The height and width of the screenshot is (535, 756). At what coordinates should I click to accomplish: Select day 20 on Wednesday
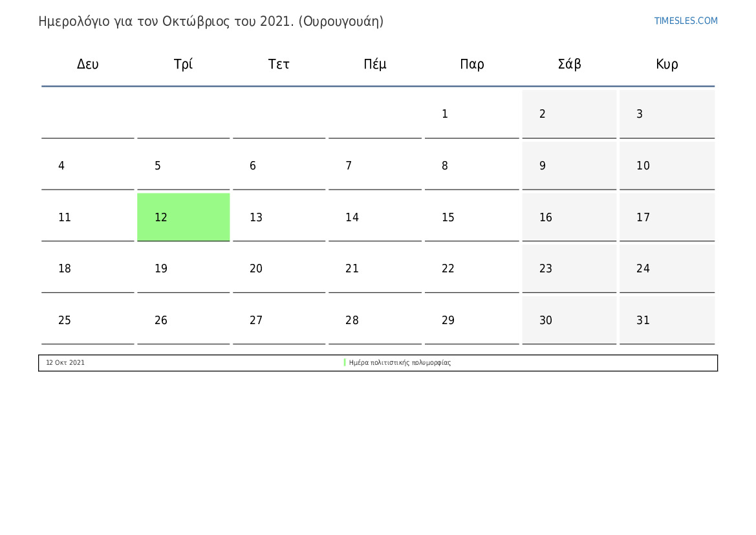(x=279, y=268)
